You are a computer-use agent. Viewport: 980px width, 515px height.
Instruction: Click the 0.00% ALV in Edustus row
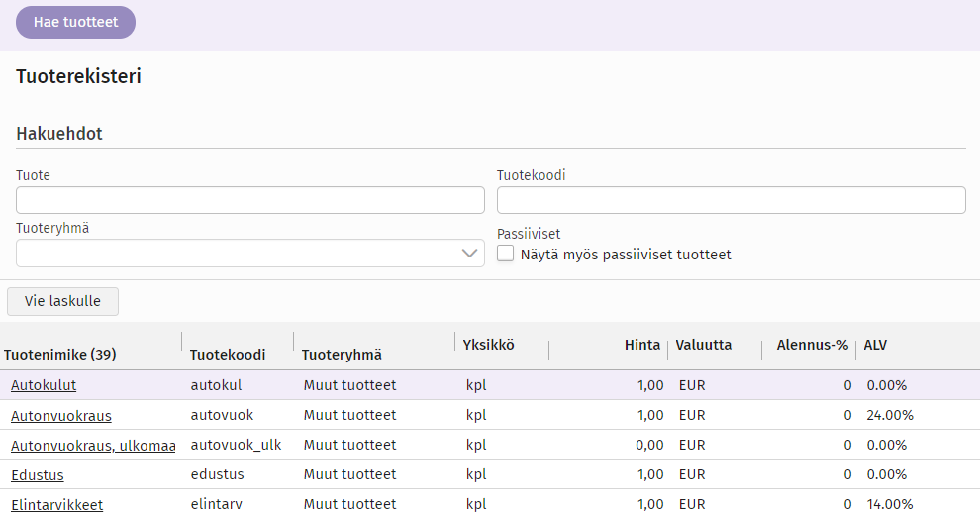tap(886, 474)
